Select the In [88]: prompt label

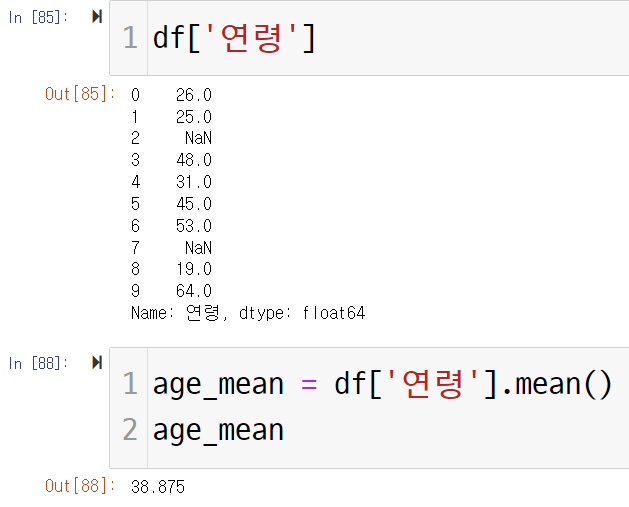click(x=38, y=363)
